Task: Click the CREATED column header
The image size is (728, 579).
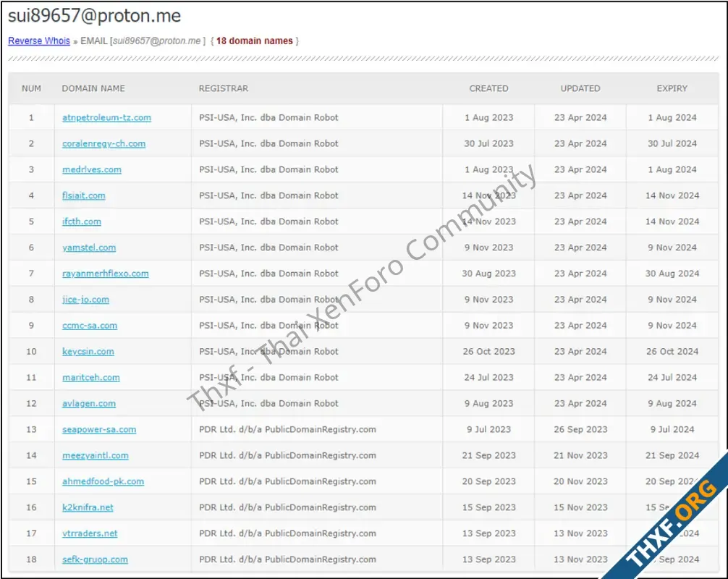Action: pos(489,88)
